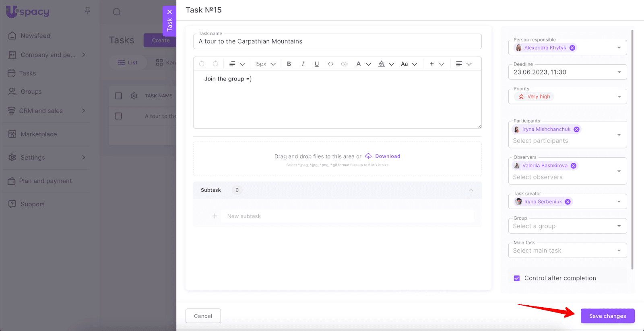The image size is (644, 331).
Task: Remove Valeriia Bashkirova from observers
Action: tap(574, 166)
